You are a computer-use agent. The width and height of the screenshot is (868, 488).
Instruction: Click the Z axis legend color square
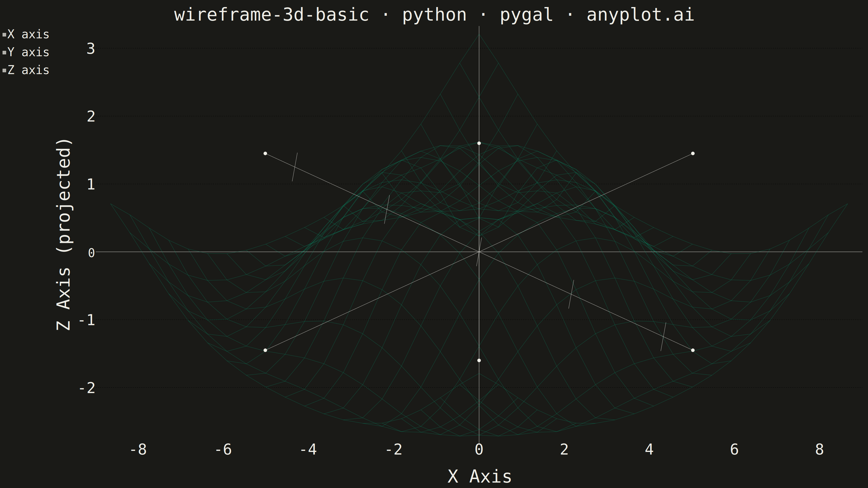coord(4,70)
